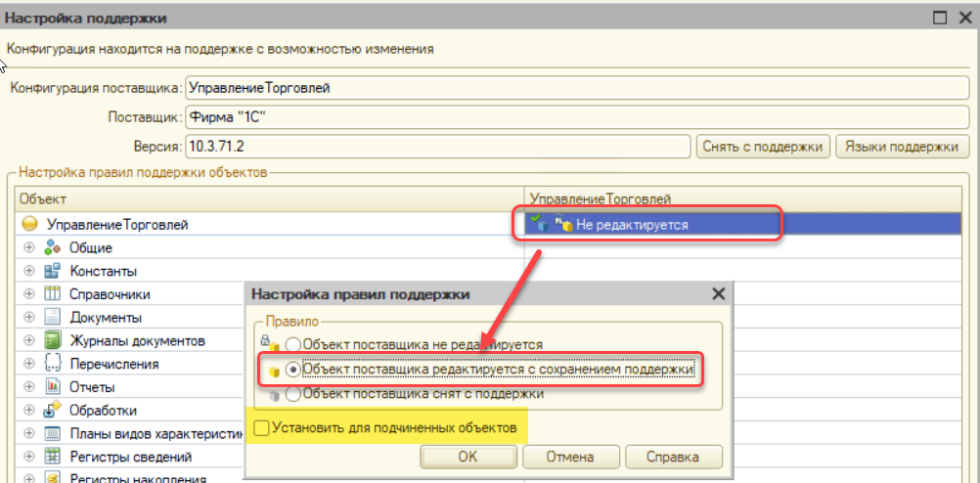Expand the Журналы документов tree node
The height and width of the screenshot is (483, 980).
[28, 340]
